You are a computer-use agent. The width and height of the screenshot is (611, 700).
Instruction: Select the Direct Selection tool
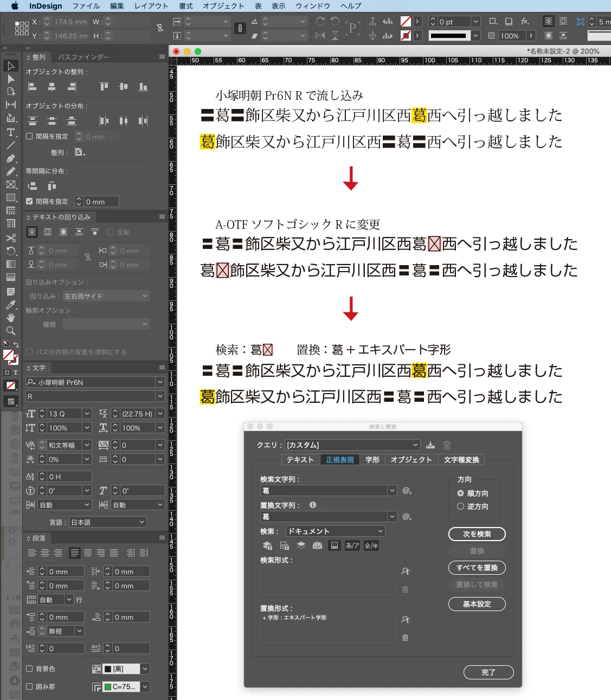point(11,79)
